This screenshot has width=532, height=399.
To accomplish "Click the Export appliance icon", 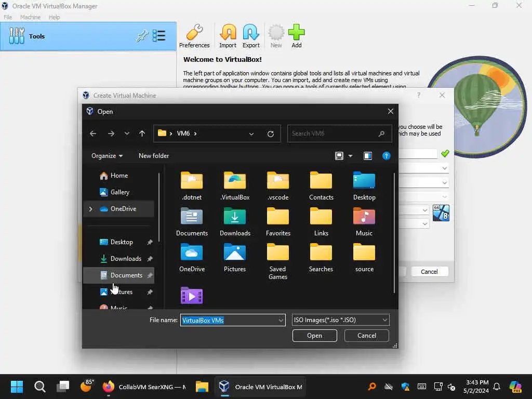I will click(251, 36).
